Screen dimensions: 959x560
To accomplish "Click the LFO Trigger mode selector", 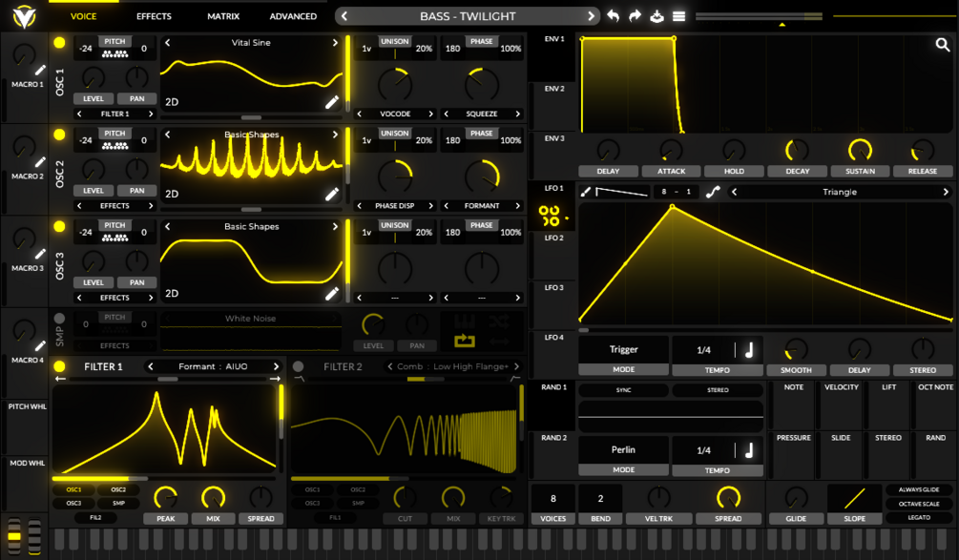I will pos(623,350).
